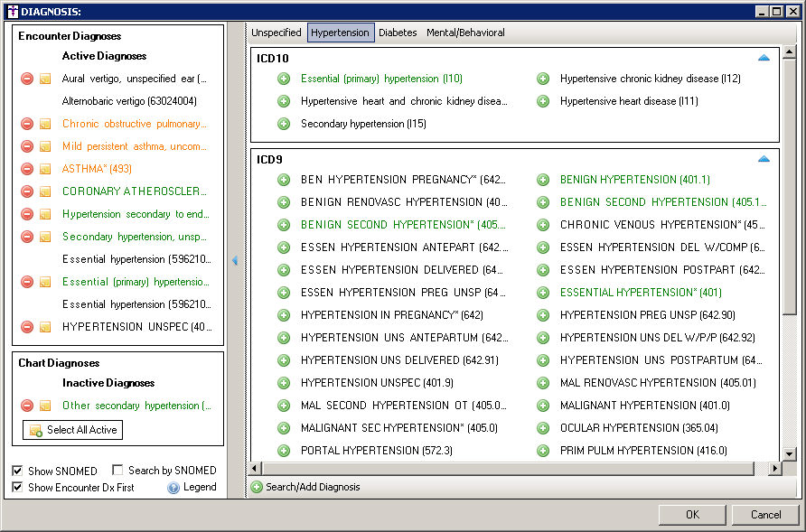806x532 pixels.
Task: Remove inactive Other secondary hypertension diagnosis
Action: [x=27, y=406]
